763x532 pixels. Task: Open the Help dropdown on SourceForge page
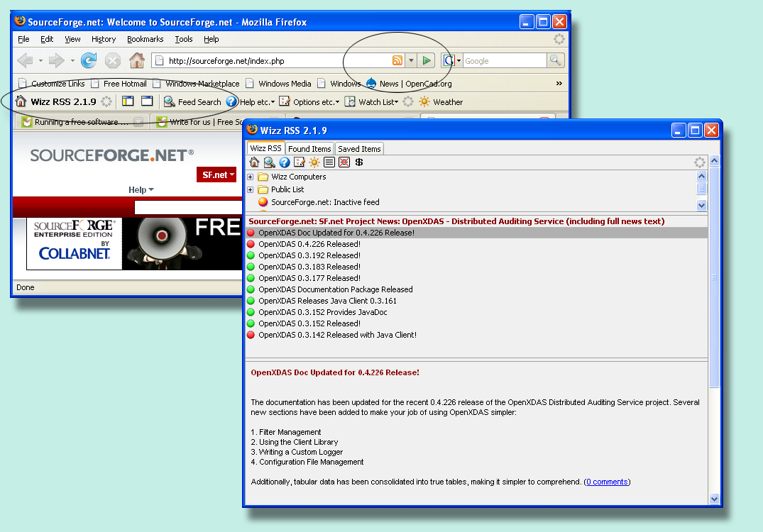click(x=141, y=189)
